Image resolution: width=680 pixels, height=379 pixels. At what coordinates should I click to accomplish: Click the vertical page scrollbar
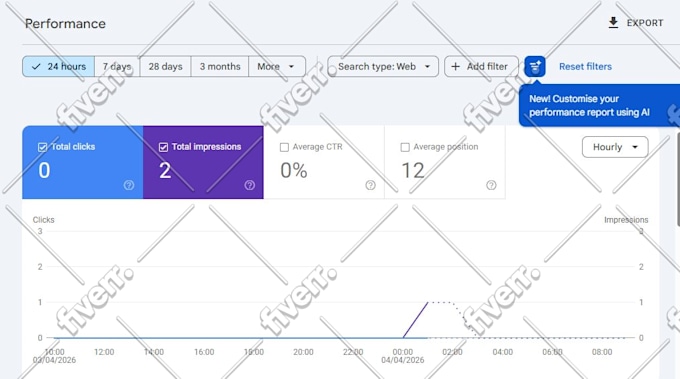(678, 180)
